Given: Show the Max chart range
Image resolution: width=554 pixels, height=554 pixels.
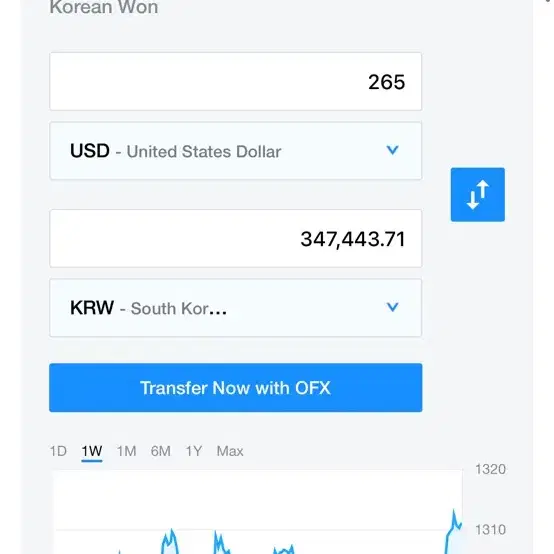Looking at the screenshot, I should pyautogui.click(x=230, y=451).
